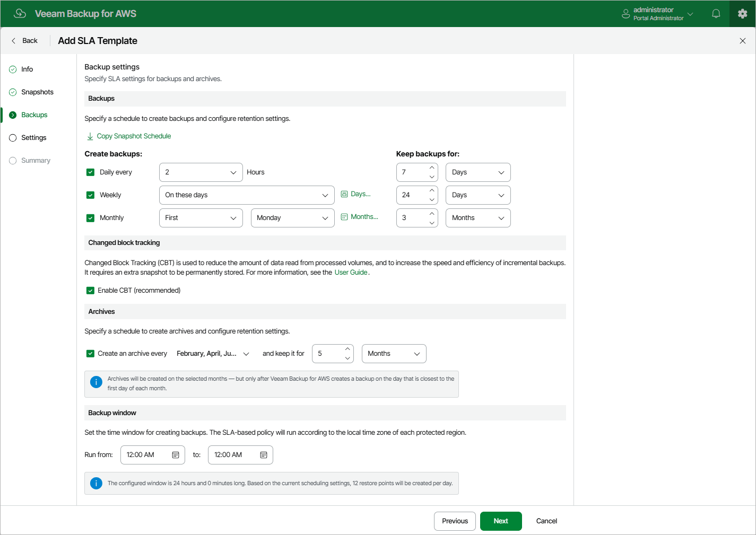756x535 pixels.
Task: Click the calendar icon beside Days... link
Action: click(344, 194)
